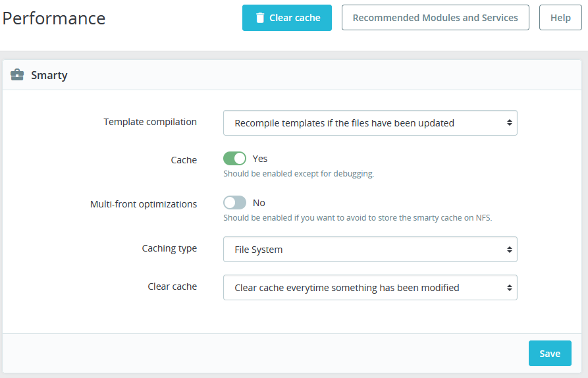Turn off the Cache toggle switch

tap(234, 159)
